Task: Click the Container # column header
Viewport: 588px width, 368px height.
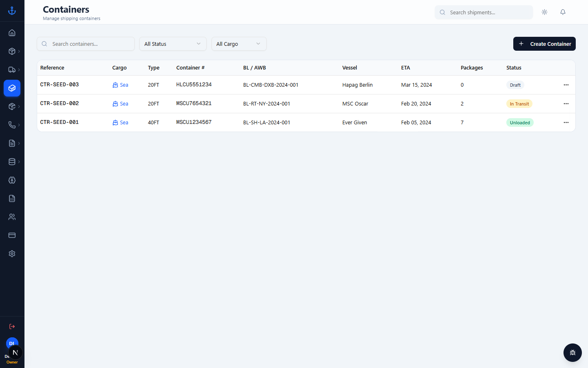Action: (x=190, y=68)
